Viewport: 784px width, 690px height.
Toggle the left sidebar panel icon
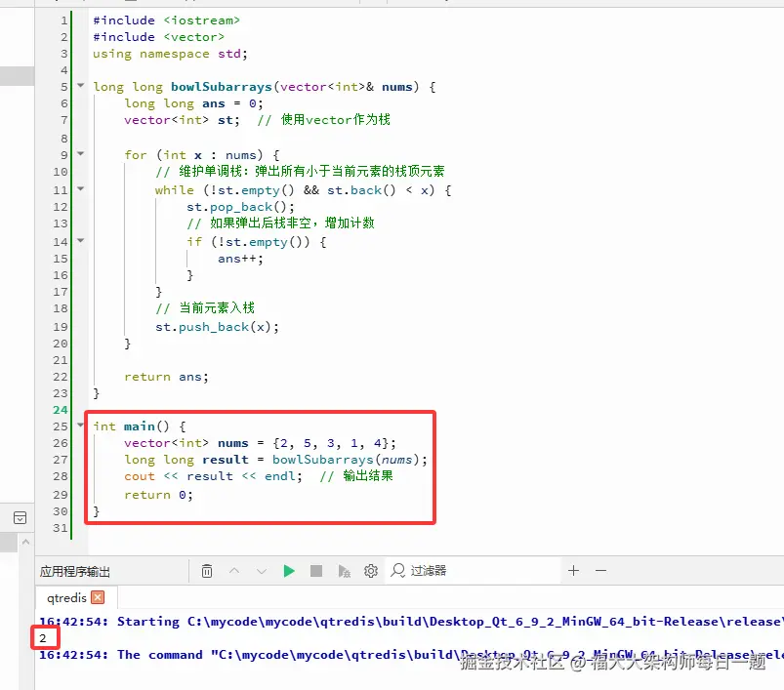(x=20, y=517)
